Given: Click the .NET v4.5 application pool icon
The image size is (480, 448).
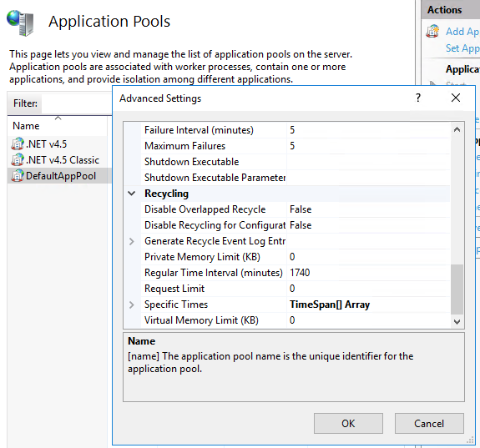Looking at the screenshot, I should (18, 143).
